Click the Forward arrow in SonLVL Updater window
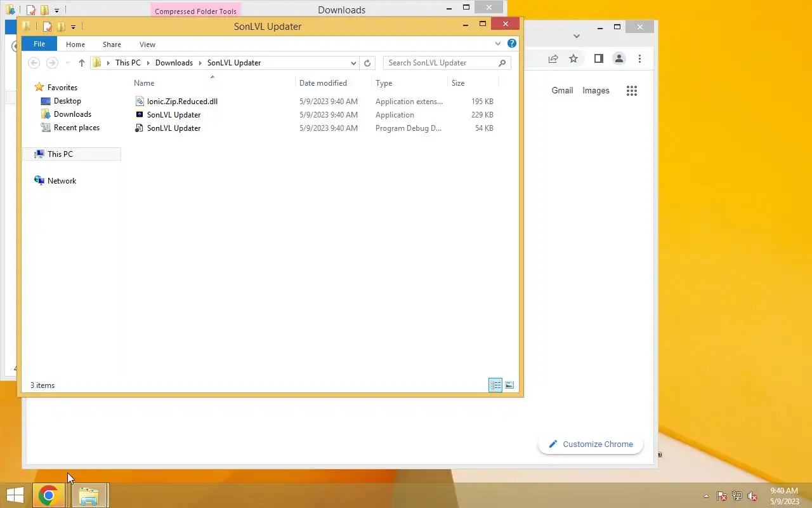The width and height of the screenshot is (812, 508). pyautogui.click(x=52, y=63)
